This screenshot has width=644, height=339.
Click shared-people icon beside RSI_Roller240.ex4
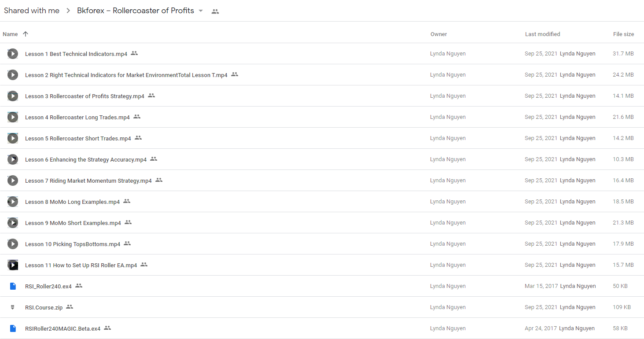click(79, 286)
